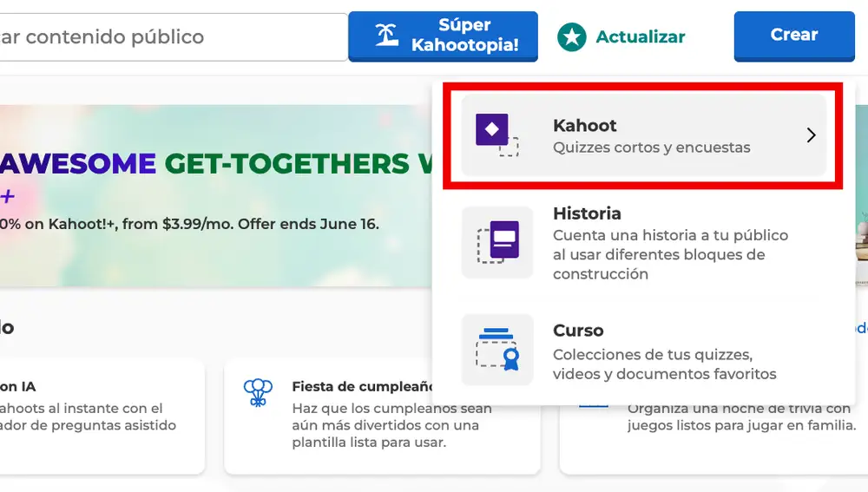Viewport: 868px width, 492px height.
Task: Focus the public content search field
Action: point(174,37)
